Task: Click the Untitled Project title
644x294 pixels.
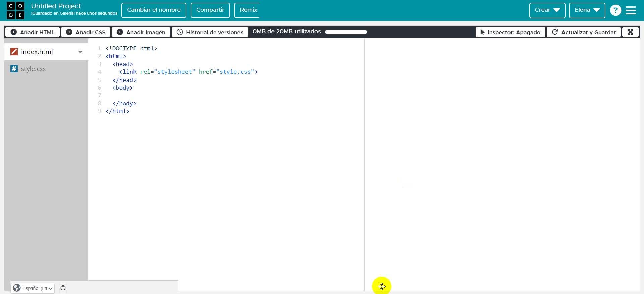Action: (x=56, y=6)
